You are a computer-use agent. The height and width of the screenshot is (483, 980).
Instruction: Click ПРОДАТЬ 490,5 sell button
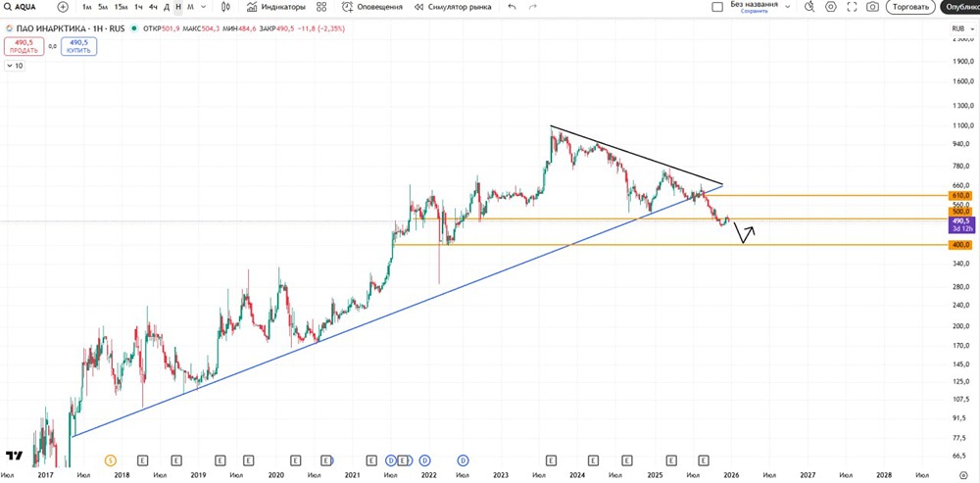[x=24, y=46]
